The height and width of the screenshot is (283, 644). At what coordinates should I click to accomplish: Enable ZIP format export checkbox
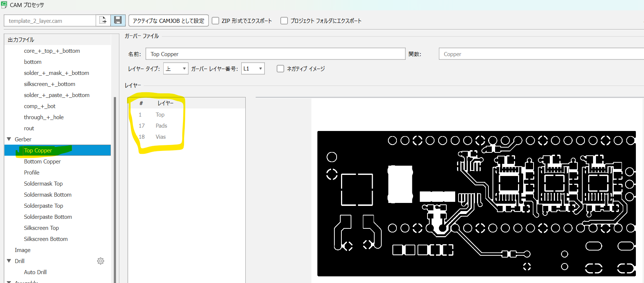[x=215, y=21]
